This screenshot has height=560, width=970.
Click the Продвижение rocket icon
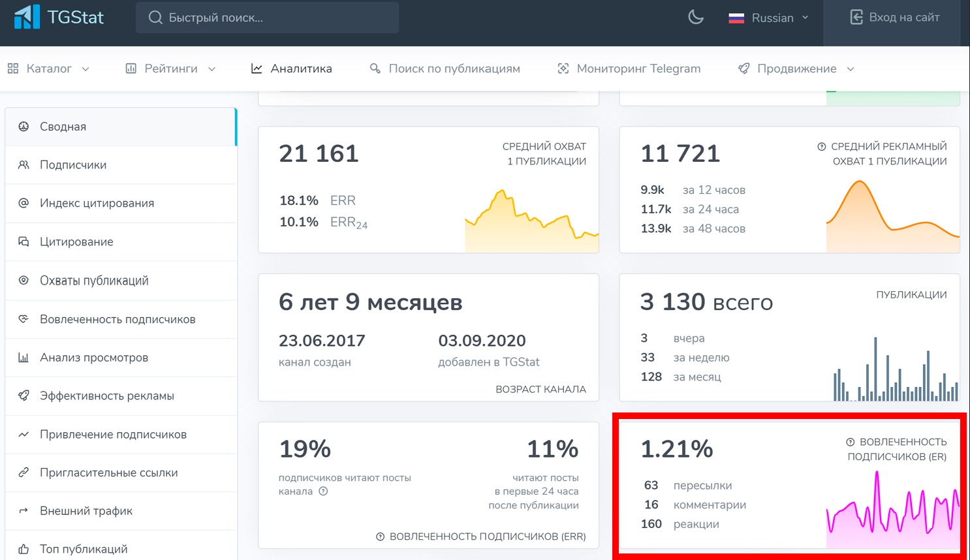(x=743, y=69)
